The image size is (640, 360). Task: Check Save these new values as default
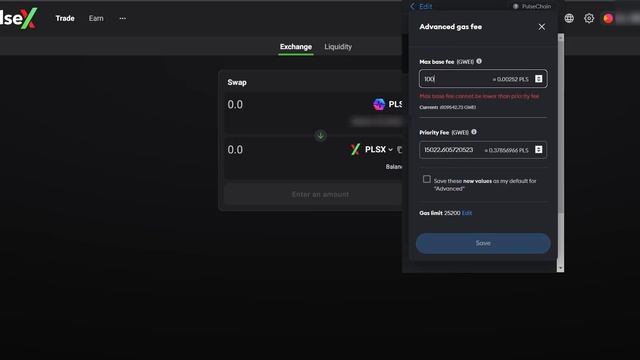pos(427,179)
